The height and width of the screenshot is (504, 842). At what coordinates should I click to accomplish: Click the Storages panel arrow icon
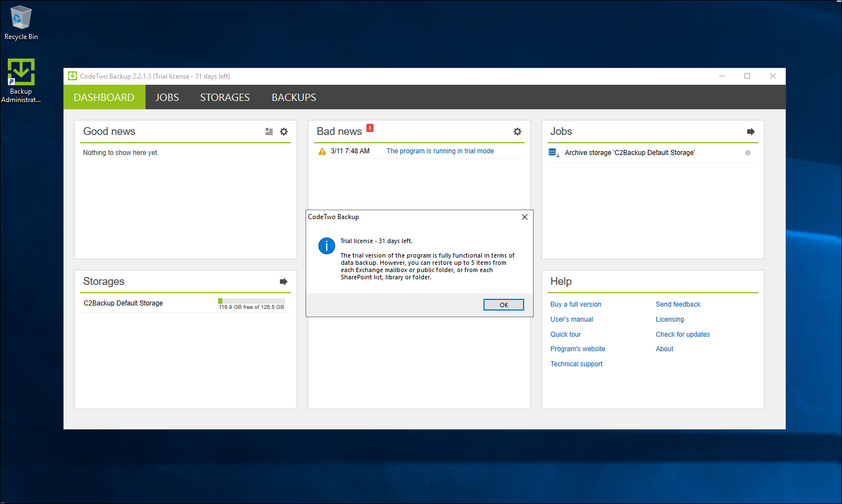[283, 282]
